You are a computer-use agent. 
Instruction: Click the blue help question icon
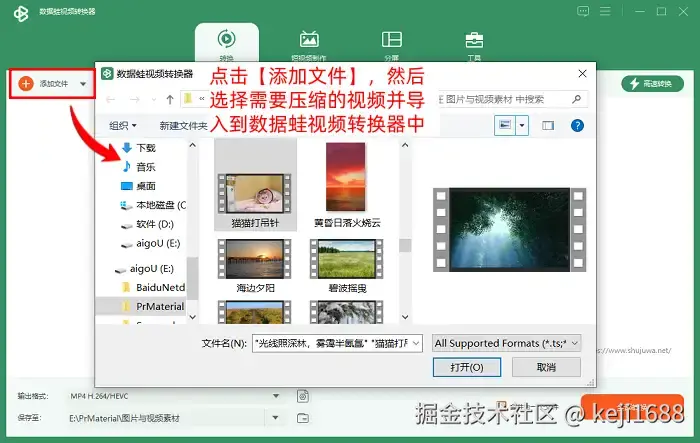point(577,125)
